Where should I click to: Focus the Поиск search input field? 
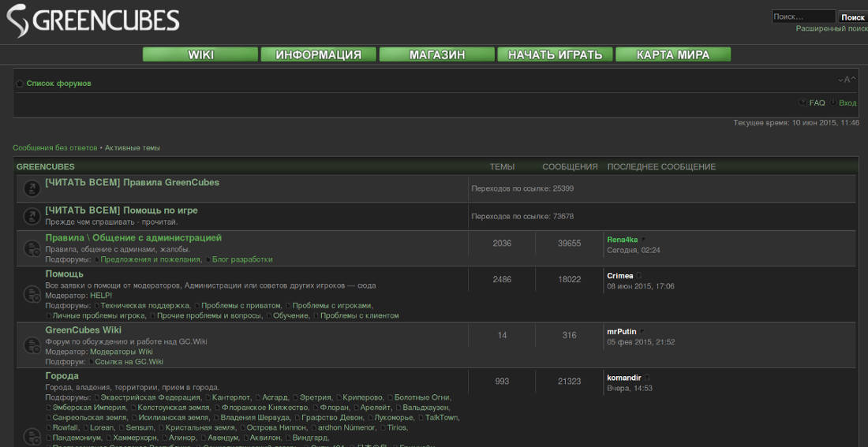coord(804,17)
